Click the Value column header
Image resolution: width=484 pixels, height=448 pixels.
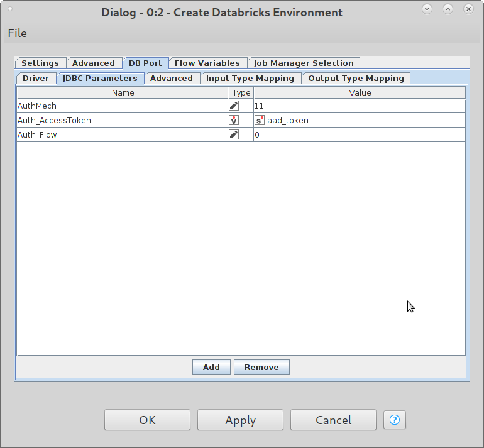pos(360,93)
